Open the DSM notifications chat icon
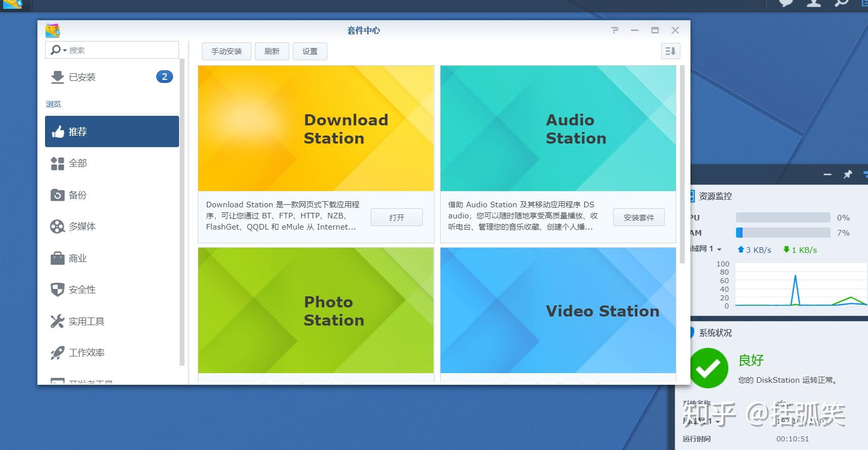This screenshot has height=450, width=868. pyautogui.click(x=786, y=3)
